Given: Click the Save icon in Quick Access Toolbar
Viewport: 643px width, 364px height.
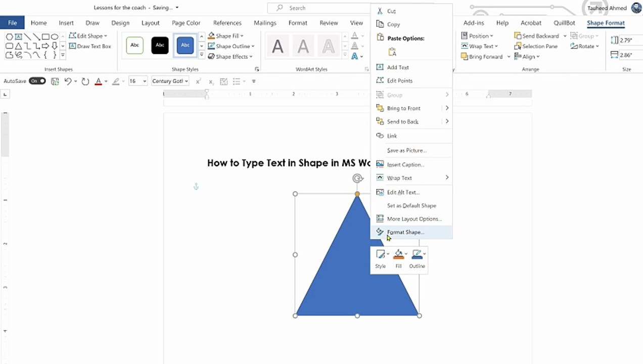Looking at the screenshot, I should (x=55, y=81).
